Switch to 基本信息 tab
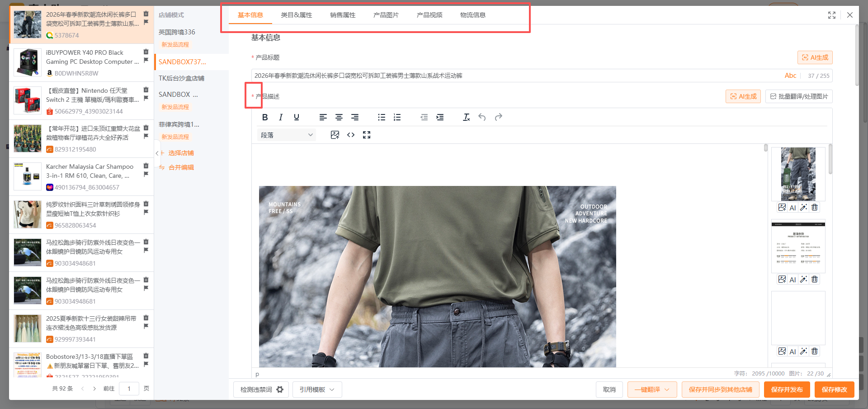The width and height of the screenshot is (868, 409). coord(250,15)
